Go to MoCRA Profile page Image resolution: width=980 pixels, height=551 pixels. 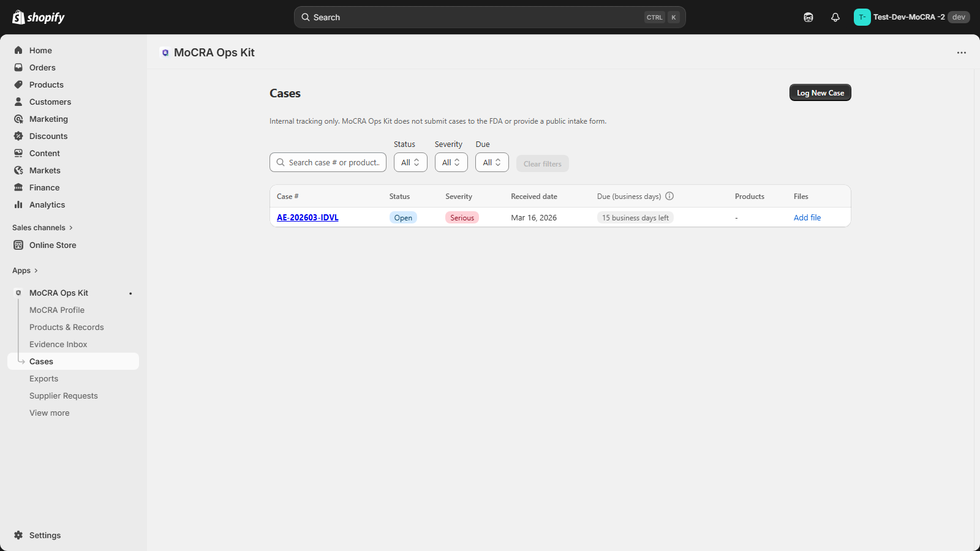coord(57,310)
